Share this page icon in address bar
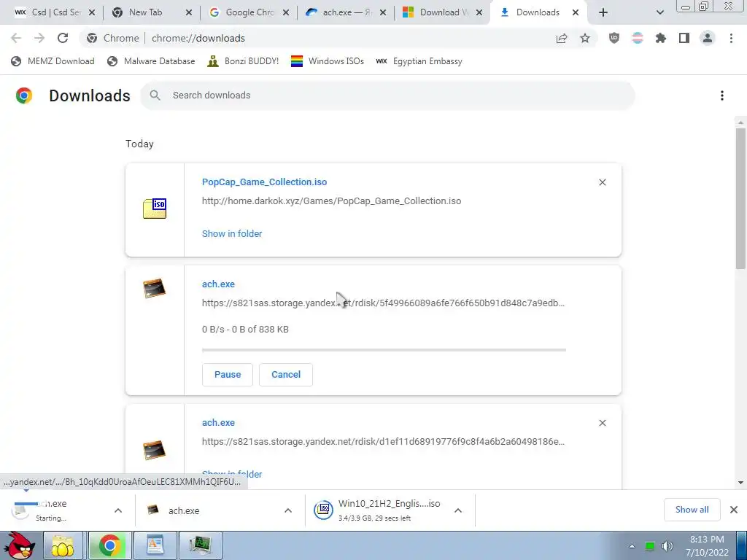The width and height of the screenshot is (747, 560). tap(562, 38)
